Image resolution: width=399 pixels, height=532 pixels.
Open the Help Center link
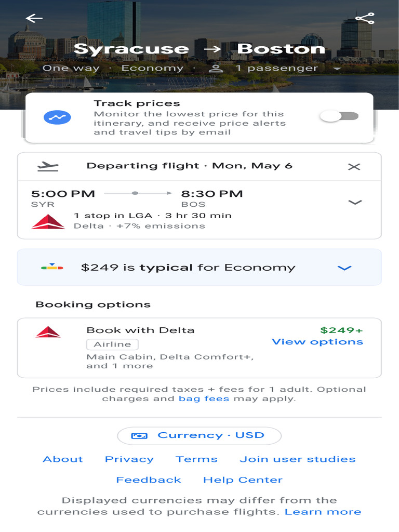(243, 480)
